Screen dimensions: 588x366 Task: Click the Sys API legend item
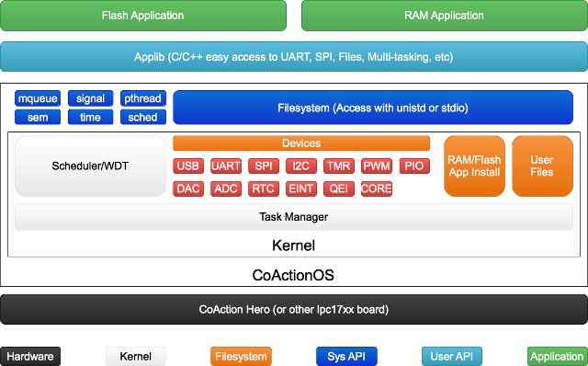point(346,356)
